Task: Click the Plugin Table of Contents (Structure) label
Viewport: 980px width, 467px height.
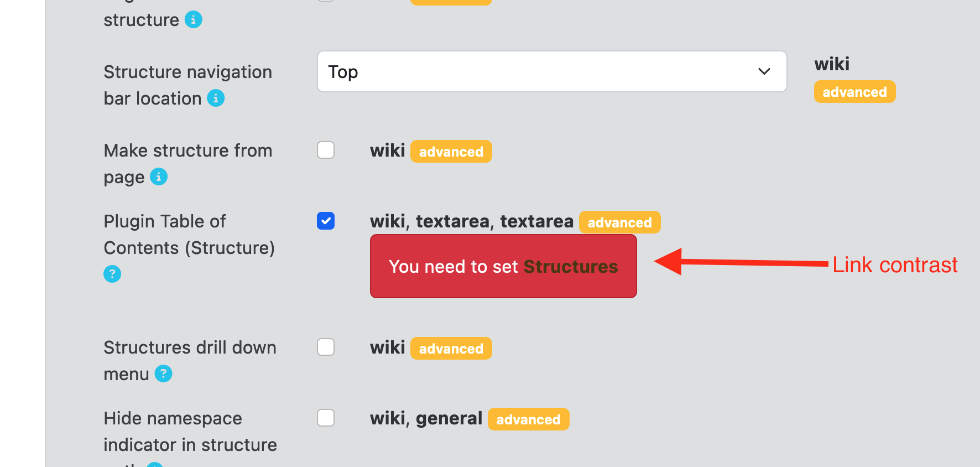Action: tap(189, 235)
